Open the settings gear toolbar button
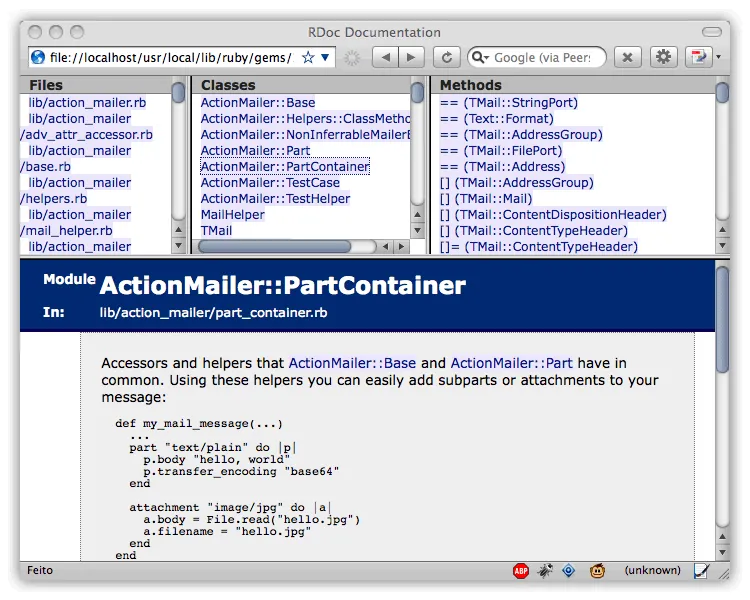 pyautogui.click(x=664, y=58)
